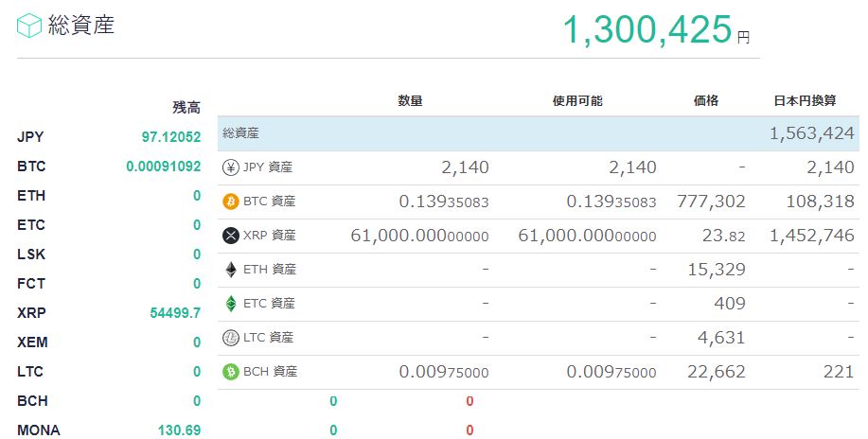The width and height of the screenshot is (868, 439).
Task: Select the 使用可能 column header
Action: pyautogui.click(x=576, y=100)
